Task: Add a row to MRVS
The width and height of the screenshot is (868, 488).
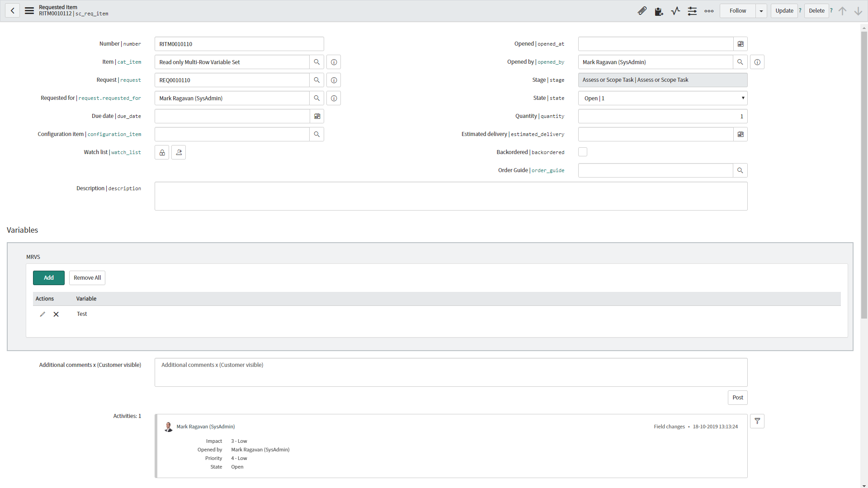Action: [x=49, y=278]
